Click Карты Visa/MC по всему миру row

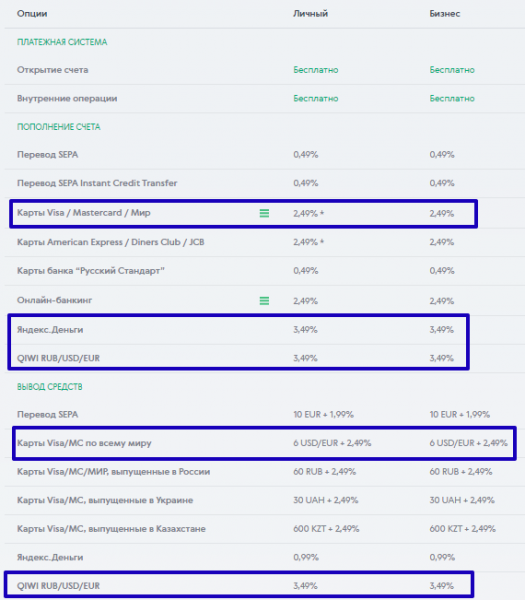click(x=262, y=443)
